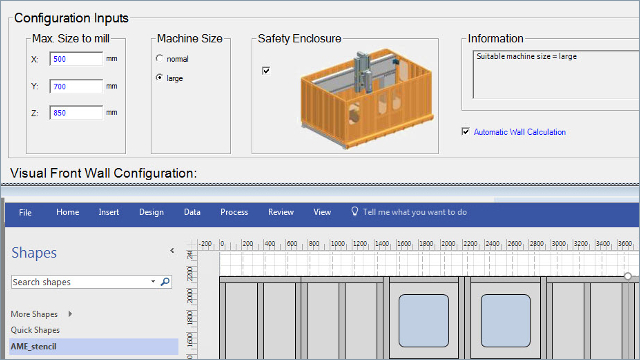The image size is (640, 360).
Task: Click the search magnifier icon in Shapes
Action: click(165, 282)
